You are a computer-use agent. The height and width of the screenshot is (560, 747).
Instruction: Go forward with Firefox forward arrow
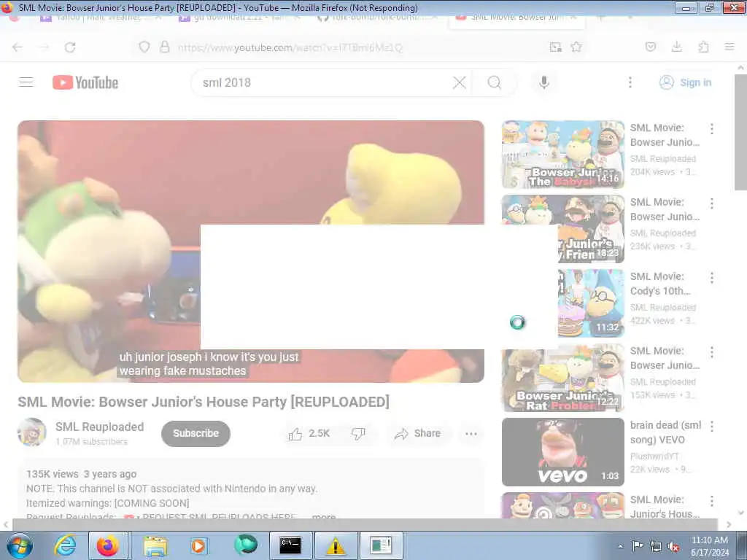click(44, 47)
